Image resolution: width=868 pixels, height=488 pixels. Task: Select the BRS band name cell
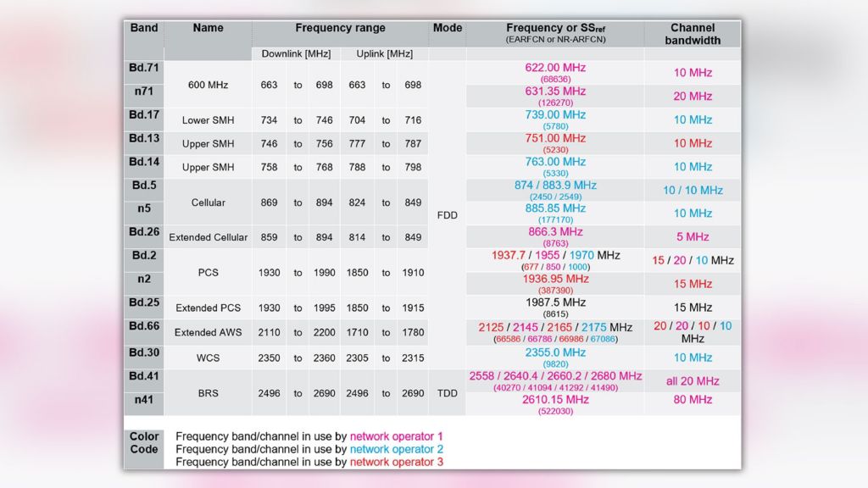point(208,393)
